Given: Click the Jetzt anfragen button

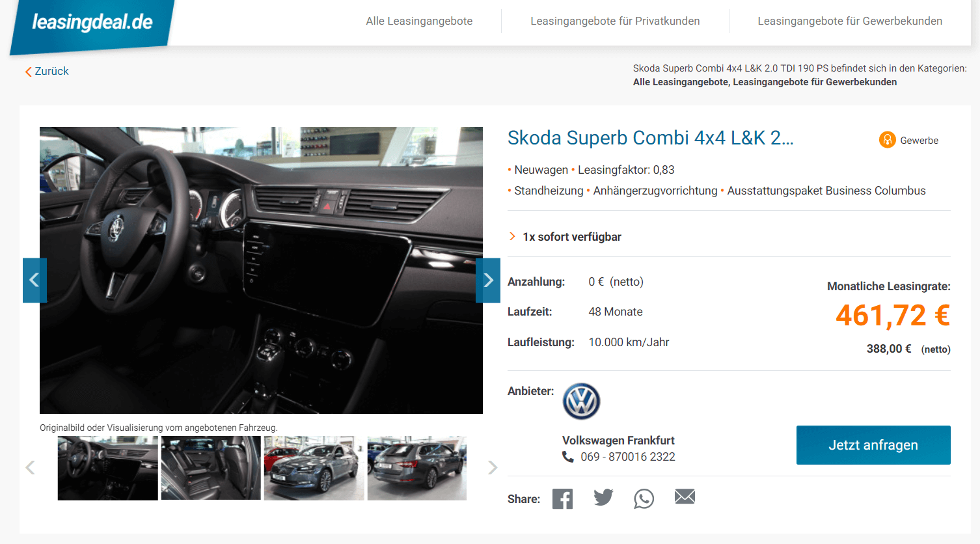Looking at the screenshot, I should (x=873, y=445).
